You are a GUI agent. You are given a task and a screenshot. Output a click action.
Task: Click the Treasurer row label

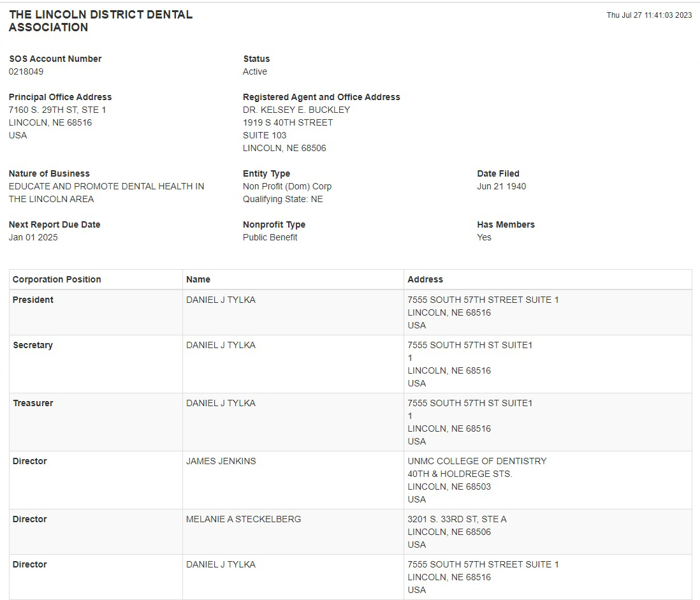pos(33,403)
